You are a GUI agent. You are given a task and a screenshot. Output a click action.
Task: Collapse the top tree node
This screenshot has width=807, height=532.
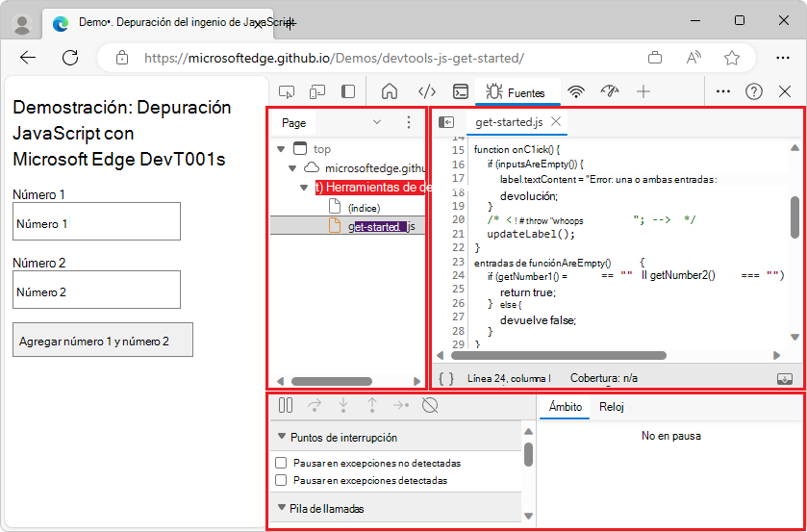(x=281, y=149)
